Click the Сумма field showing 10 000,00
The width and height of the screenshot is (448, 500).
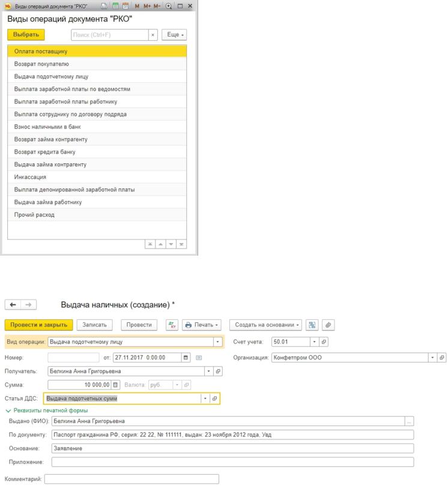pos(79,385)
